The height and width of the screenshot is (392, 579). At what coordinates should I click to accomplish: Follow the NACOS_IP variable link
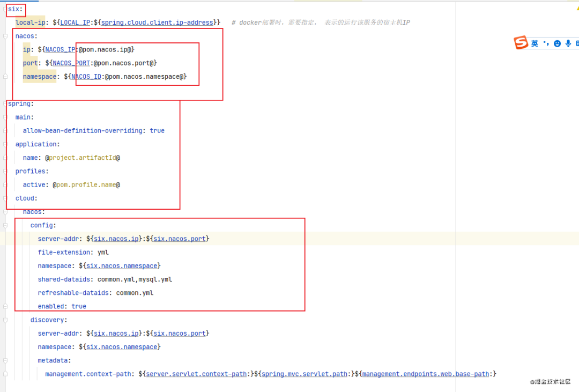(x=60, y=49)
